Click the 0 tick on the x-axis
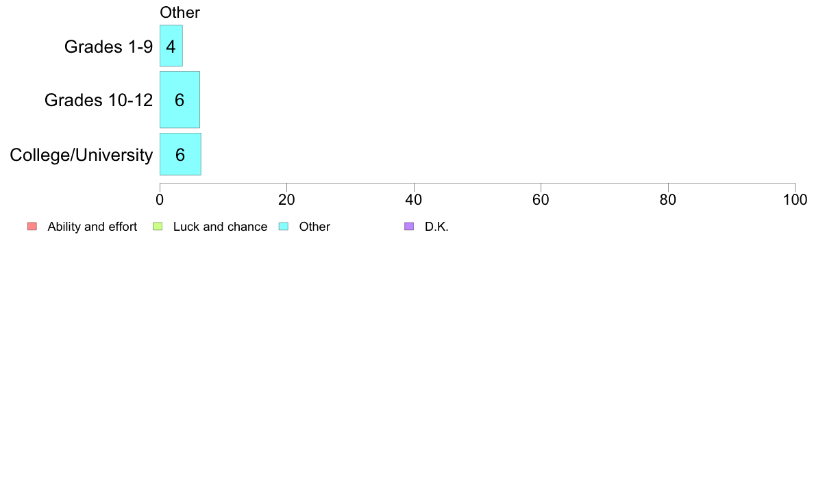The height and width of the screenshot is (504, 814). [x=160, y=199]
